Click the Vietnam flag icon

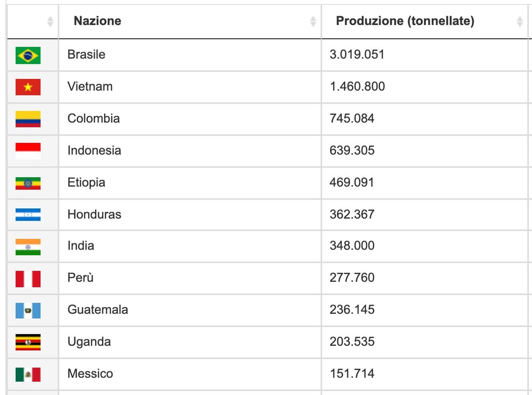(28, 87)
